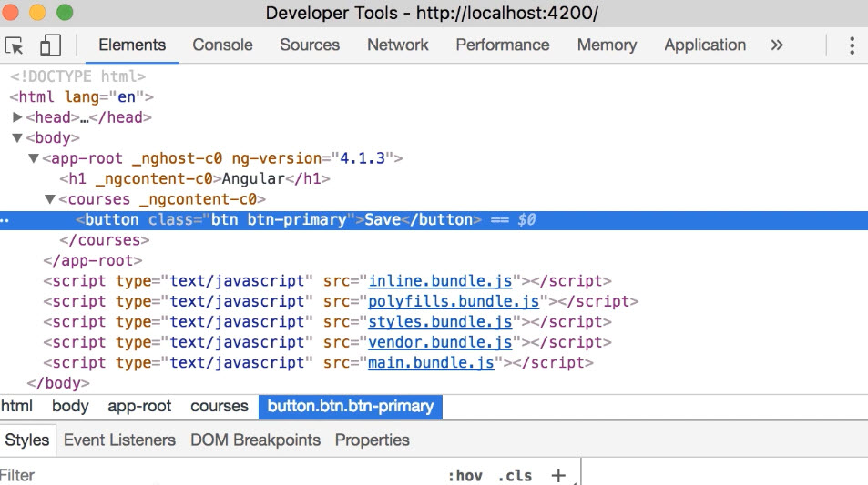Collapse the courses element node
Viewport: 868px width, 485px height.
(50, 199)
